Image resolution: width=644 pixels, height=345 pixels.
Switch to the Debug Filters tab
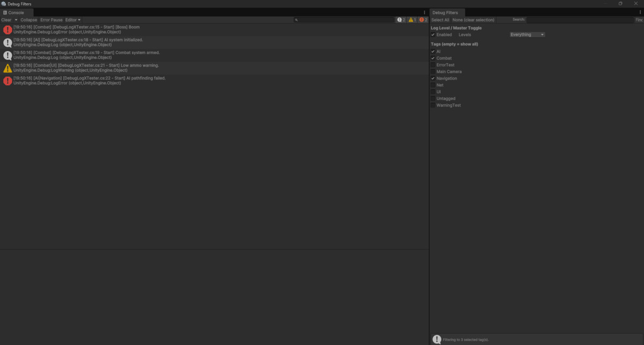coord(447,12)
